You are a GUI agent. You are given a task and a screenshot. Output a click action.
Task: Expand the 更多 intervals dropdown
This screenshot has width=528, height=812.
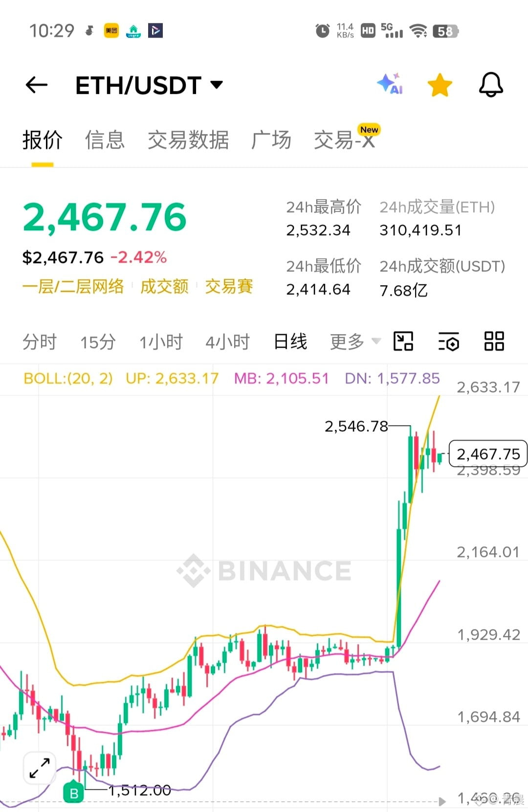355,341
